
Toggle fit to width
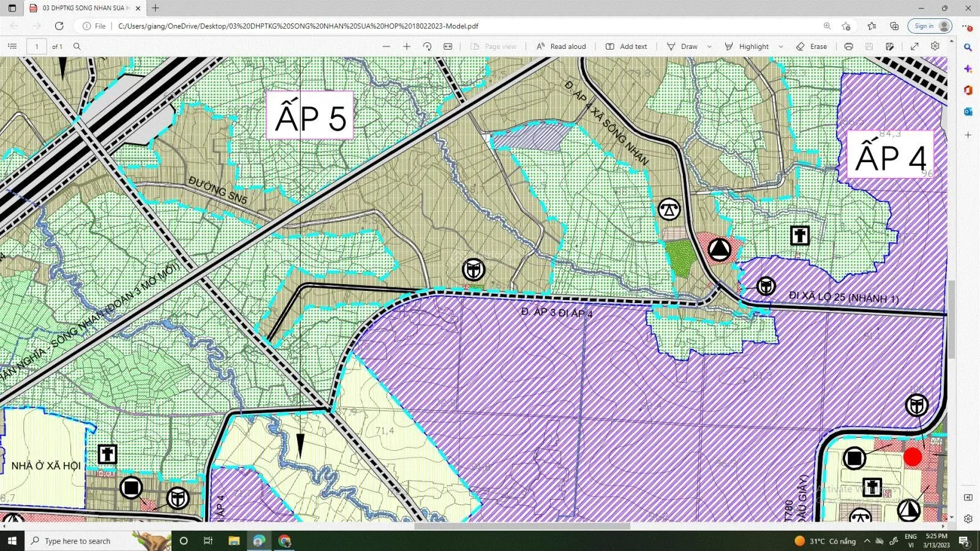[448, 47]
